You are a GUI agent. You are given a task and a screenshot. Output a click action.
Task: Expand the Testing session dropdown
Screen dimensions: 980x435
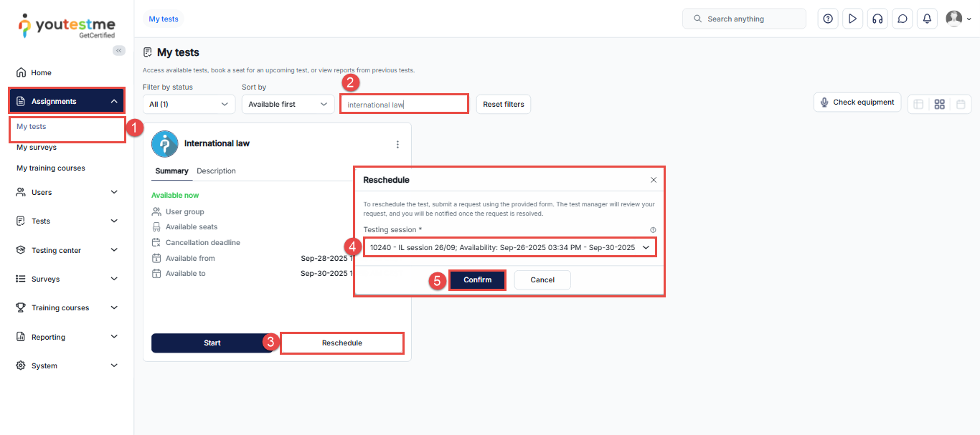509,247
